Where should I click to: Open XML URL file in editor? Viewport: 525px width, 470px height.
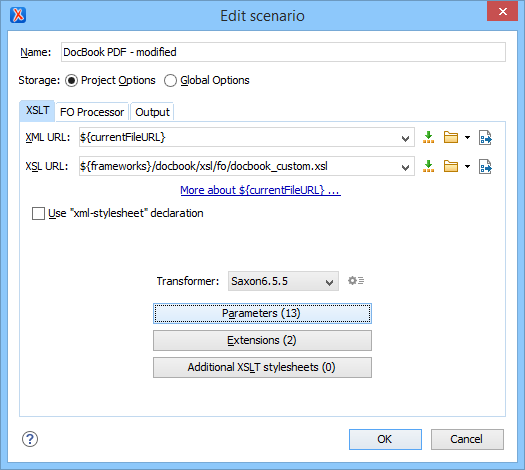pyautogui.click(x=485, y=137)
